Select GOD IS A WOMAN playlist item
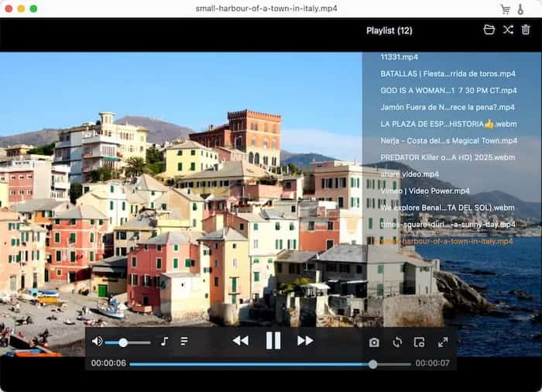This screenshot has width=542, height=392. tap(448, 91)
